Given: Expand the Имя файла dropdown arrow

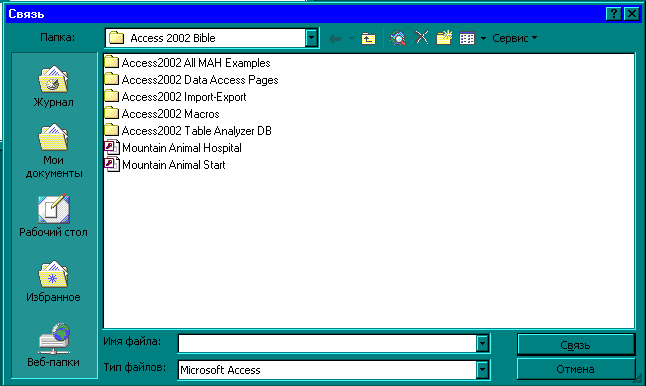Looking at the screenshot, I should pyautogui.click(x=482, y=344).
